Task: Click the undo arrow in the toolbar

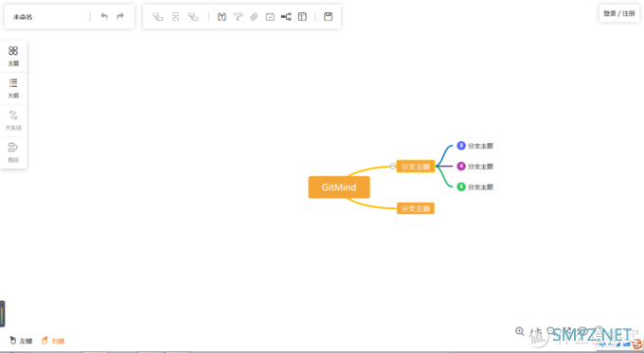Action: point(104,16)
